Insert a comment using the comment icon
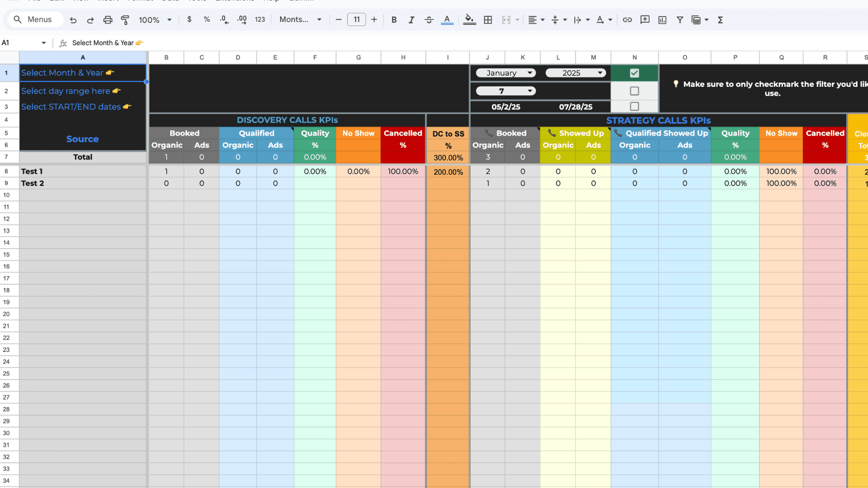 click(645, 20)
